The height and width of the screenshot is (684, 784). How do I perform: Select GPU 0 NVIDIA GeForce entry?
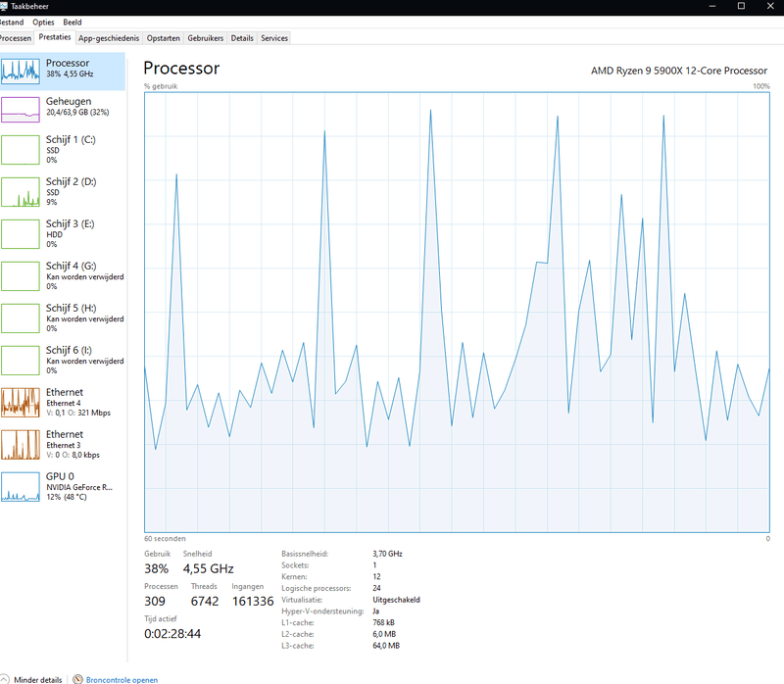pos(63,486)
